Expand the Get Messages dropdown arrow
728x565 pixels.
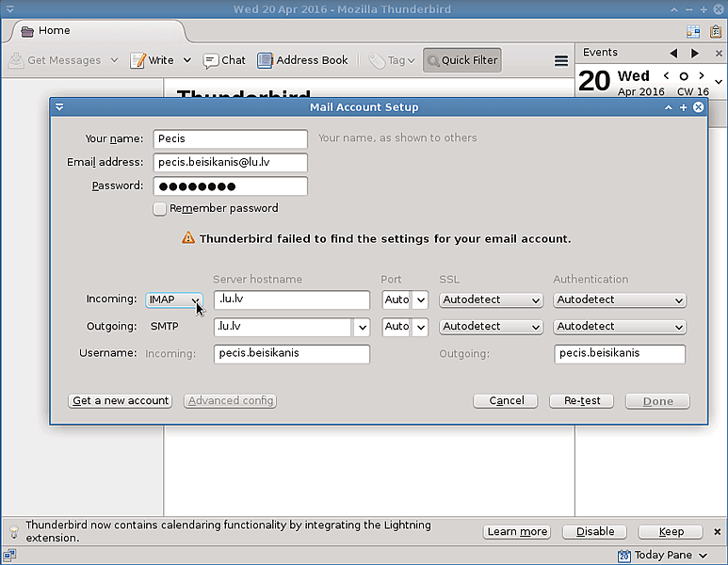[114, 60]
